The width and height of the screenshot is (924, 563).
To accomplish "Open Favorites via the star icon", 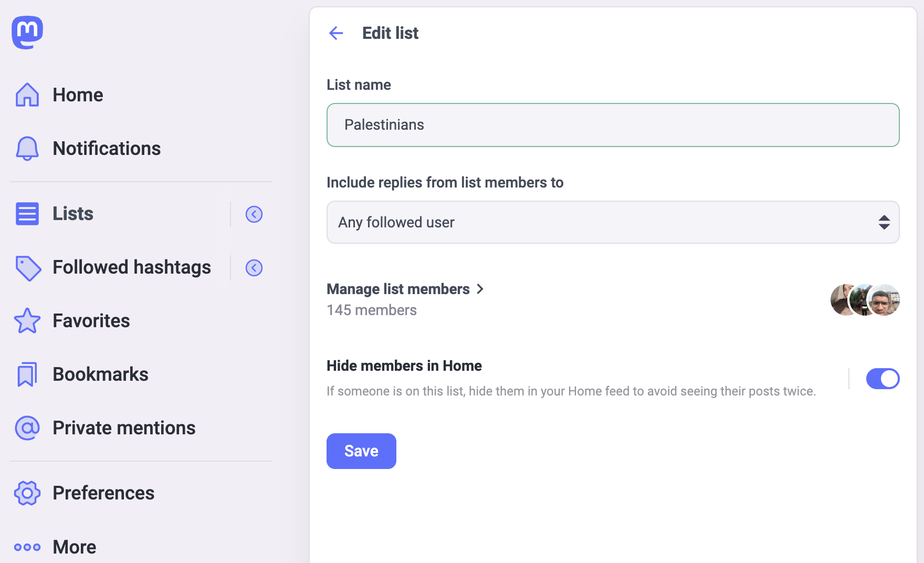I will point(27,321).
